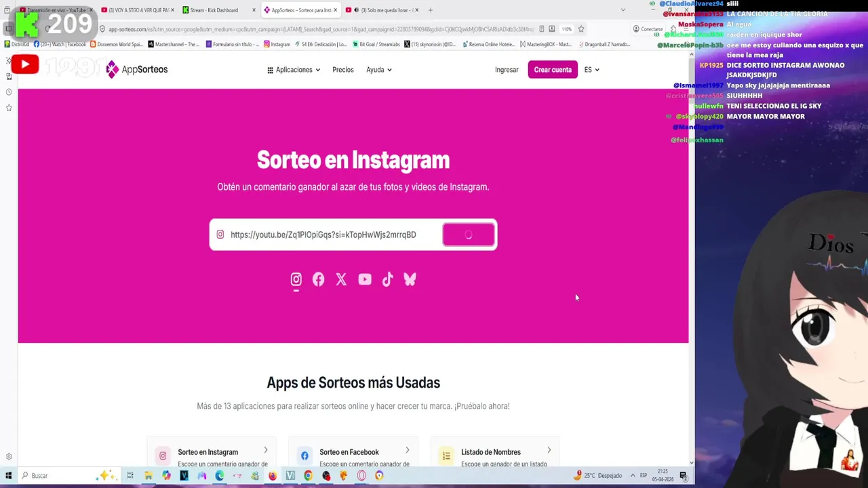Open the Sorteo en Facebook app card
Image resolution: width=868 pixels, height=488 pixels.
pos(353,452)
